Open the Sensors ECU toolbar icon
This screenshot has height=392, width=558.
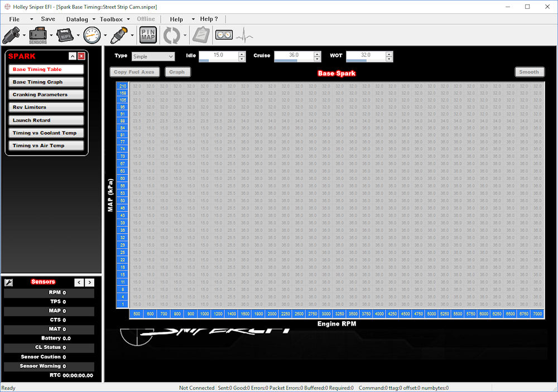[x=38, y=35]
